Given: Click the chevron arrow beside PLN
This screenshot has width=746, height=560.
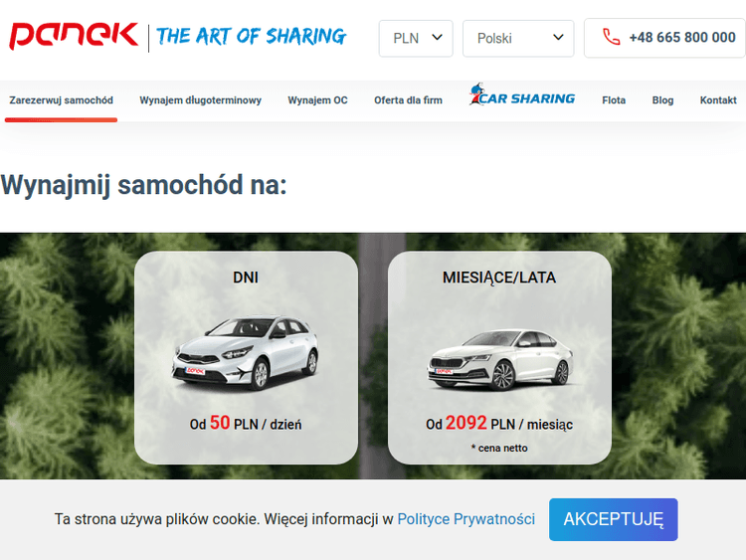Looking at the screenshot, I should pos(438,37).
